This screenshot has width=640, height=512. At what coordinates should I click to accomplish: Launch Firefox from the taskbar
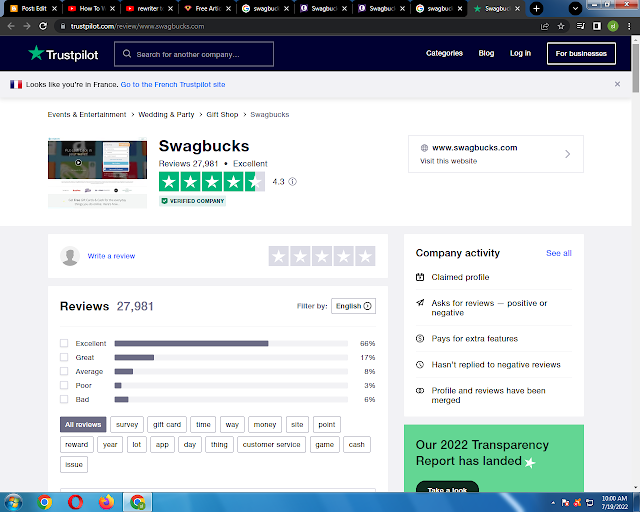point(107,502)
